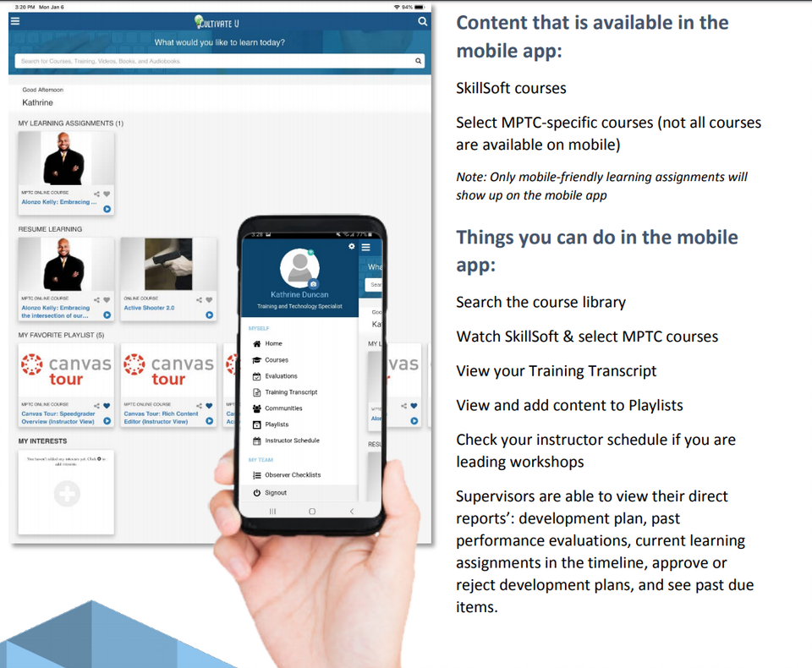Click 'What would you like to learn today?'
This screenshot has height=668, width=812.
tap(220, 42)
